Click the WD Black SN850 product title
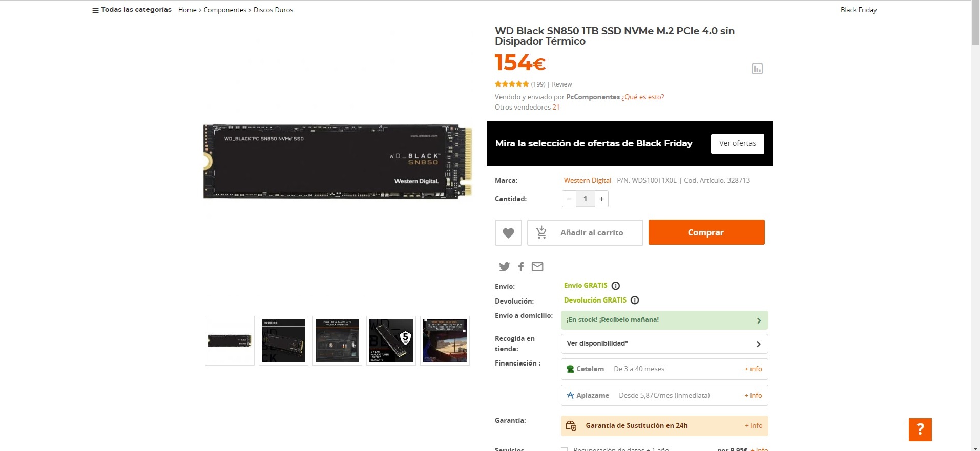This screenshot has width=980, height=451. [x=615, y=36]
